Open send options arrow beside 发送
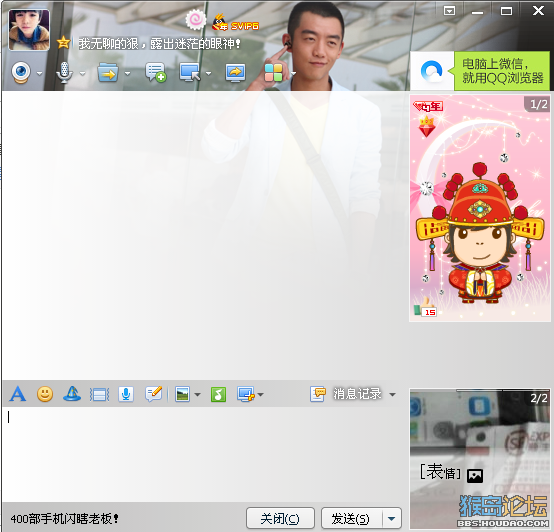This screenshot has height=532, width=554. pos(391,519)
